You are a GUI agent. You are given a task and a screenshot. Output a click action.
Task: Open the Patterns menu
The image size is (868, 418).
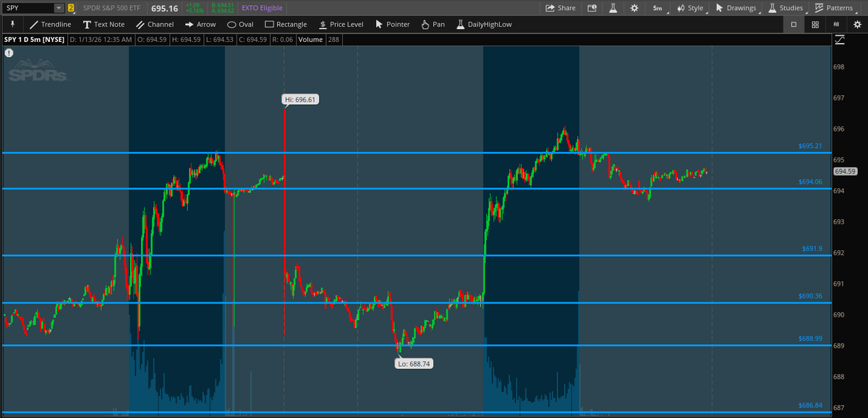[x=838, y=7]
